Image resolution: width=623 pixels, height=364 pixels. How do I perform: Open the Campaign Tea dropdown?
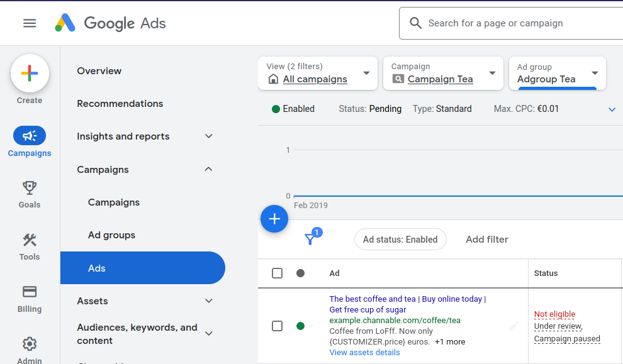(x=444, y=74)
